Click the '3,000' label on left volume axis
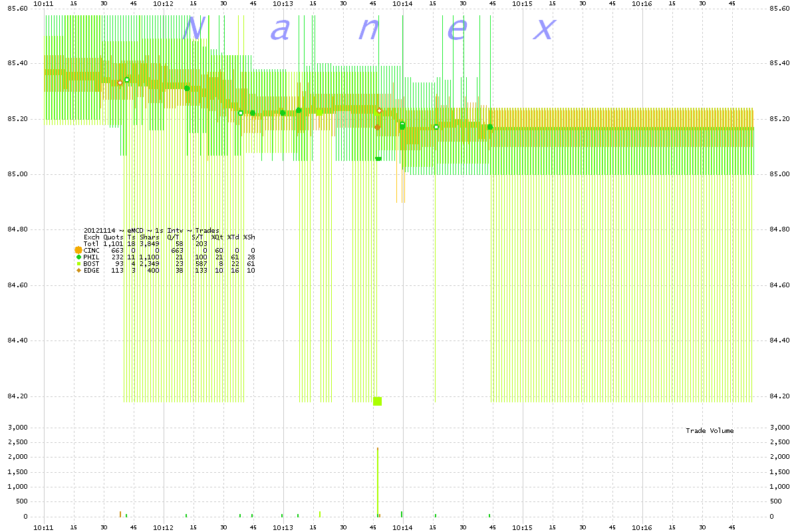The image size is (798, 532). point(17,428)
